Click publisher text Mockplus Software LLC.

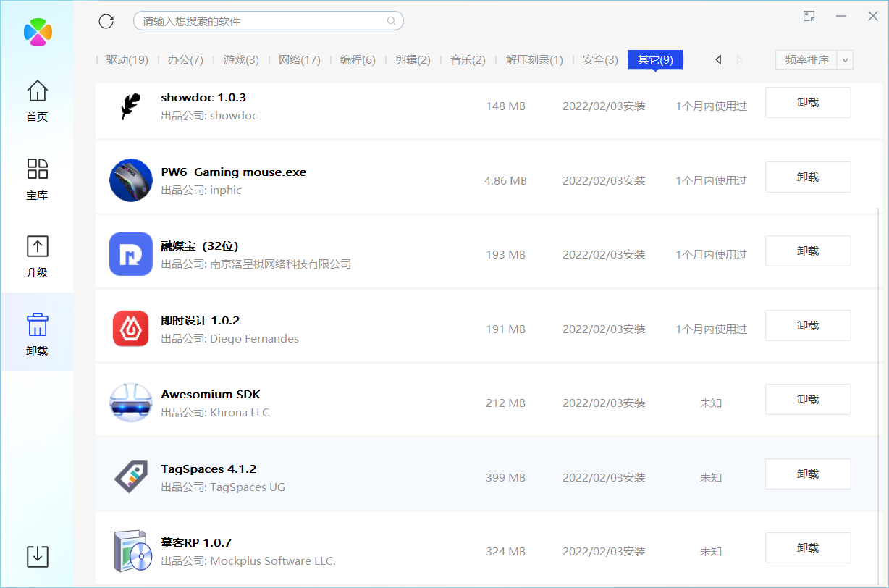273,561
